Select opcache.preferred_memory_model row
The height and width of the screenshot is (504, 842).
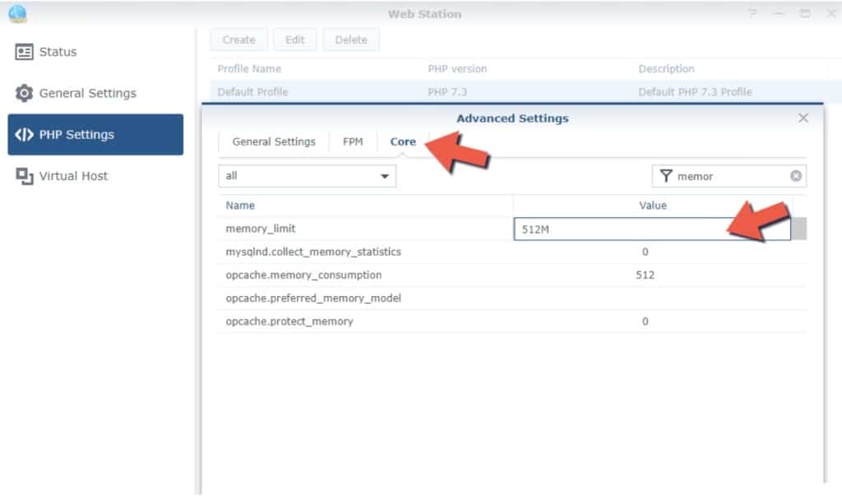512,298
